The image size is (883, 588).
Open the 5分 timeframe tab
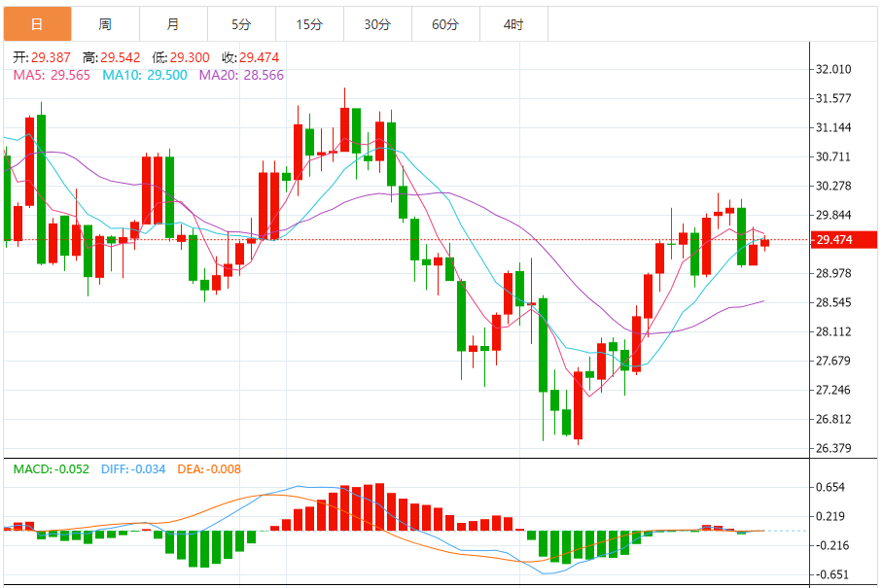pyautogui.click(x=241, y=24)
